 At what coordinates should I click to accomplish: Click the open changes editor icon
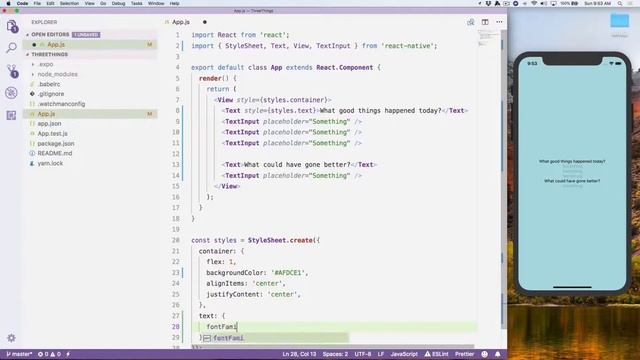point(471,22)
